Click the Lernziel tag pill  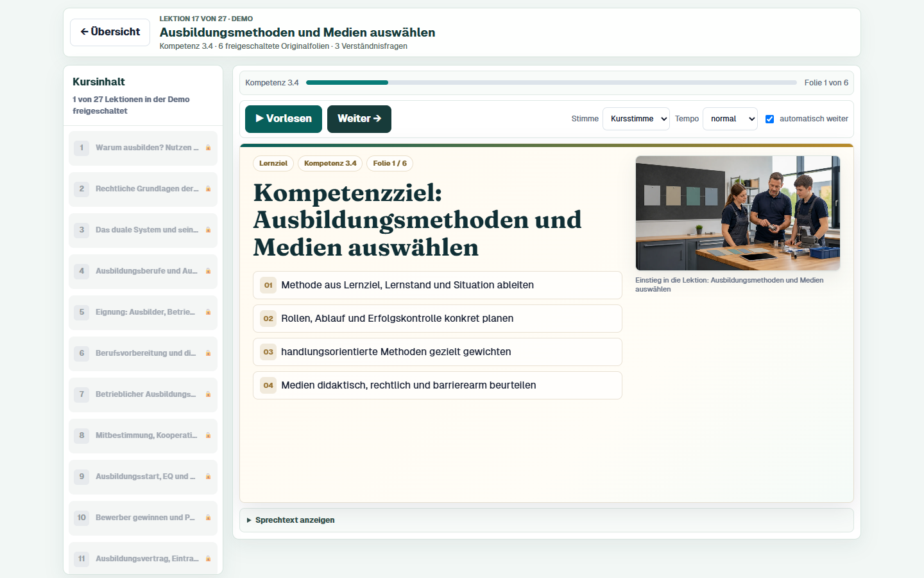273,164
